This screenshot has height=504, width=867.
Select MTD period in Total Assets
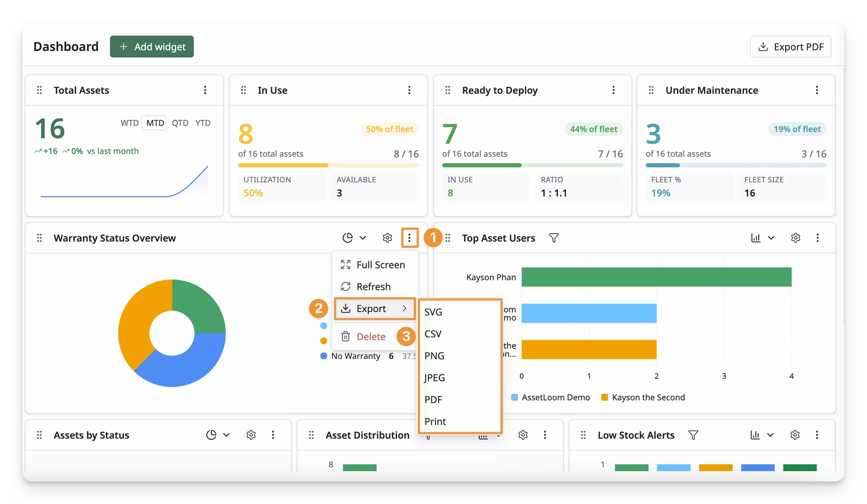pyautogui.click(x=155, y=123)
